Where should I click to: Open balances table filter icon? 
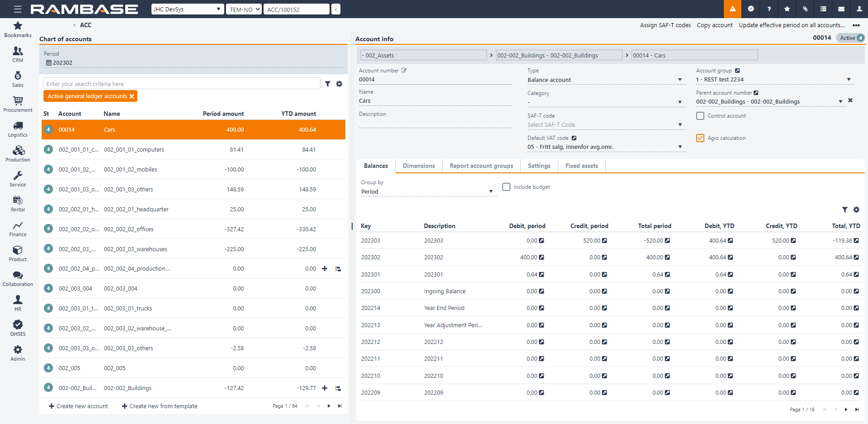click(844, 210)
